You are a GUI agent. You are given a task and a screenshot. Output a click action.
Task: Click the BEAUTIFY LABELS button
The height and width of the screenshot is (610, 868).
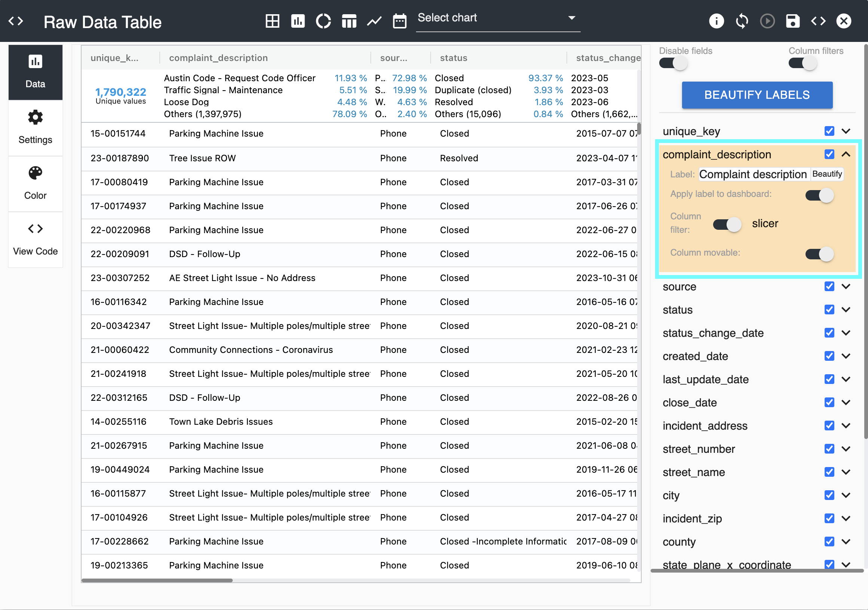click(x=757, y=95)
